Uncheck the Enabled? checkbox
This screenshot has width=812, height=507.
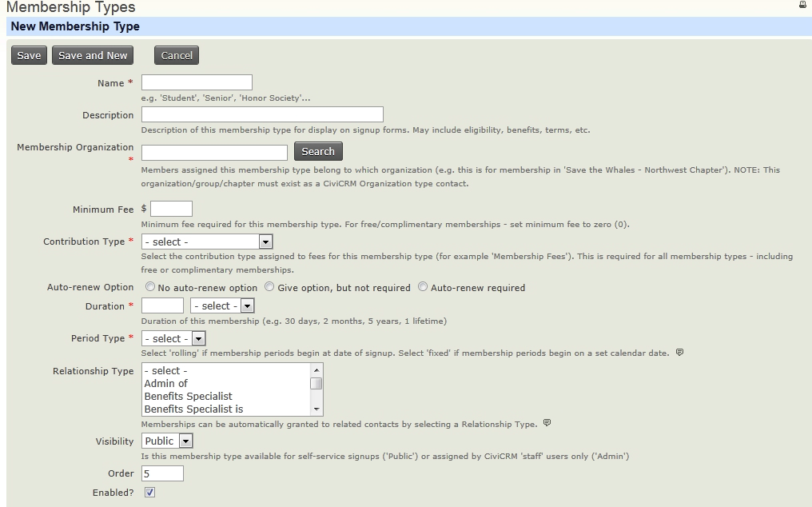tap(149, 493)
